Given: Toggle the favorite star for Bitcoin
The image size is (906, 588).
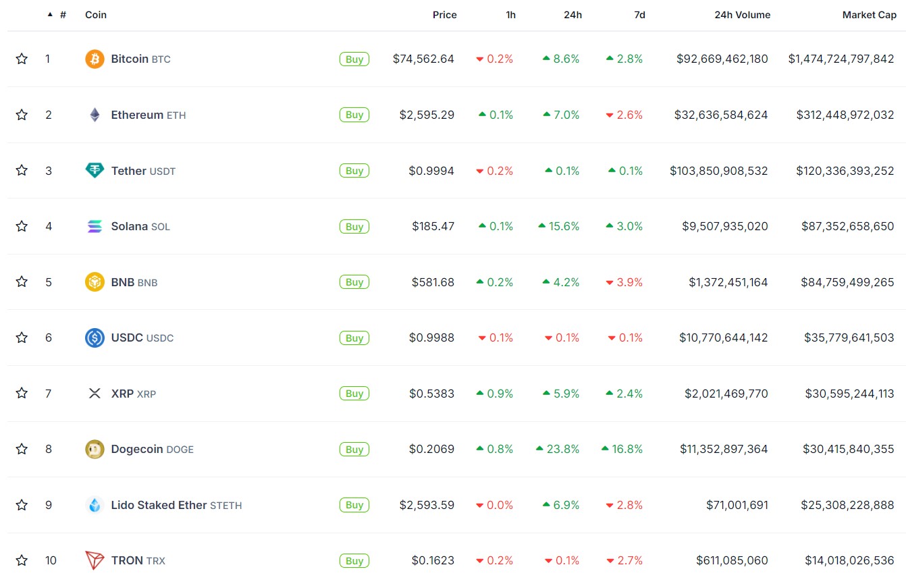Looking at the screenshot, I should [x=22, y=59].
